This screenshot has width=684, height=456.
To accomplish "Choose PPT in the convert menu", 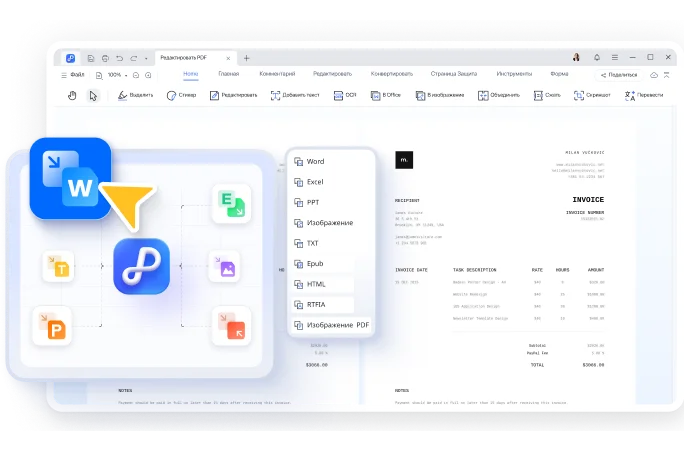I will coord(307,202).
